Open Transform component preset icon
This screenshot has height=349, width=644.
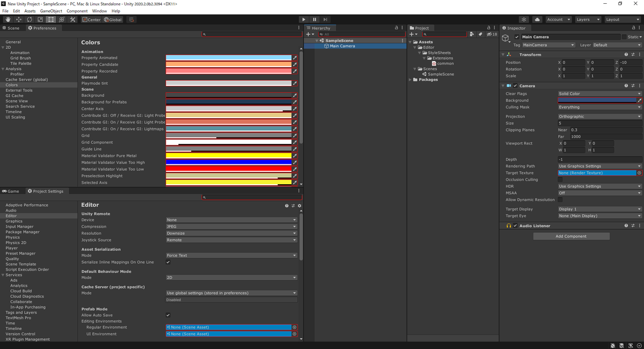click(x=633, y=55)
